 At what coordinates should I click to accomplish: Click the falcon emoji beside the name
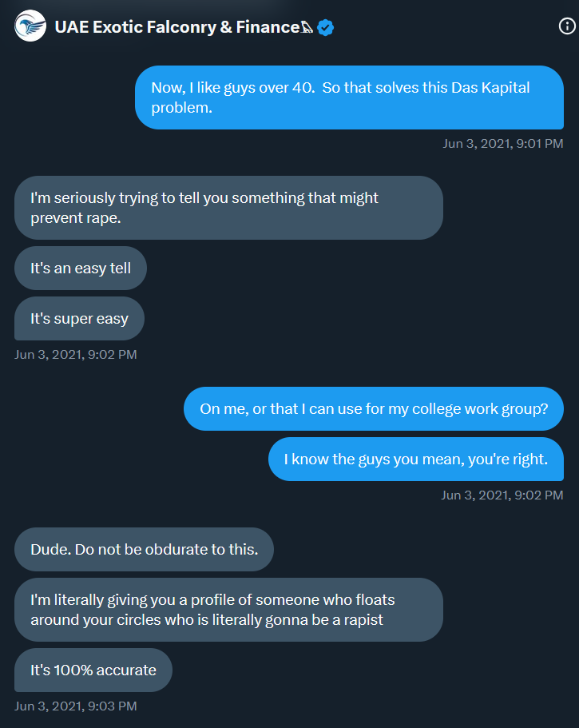[307, 27]
